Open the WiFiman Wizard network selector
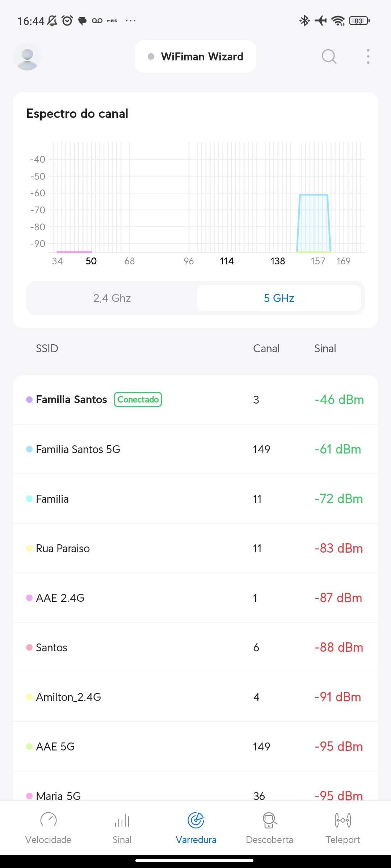 [195, 56]
